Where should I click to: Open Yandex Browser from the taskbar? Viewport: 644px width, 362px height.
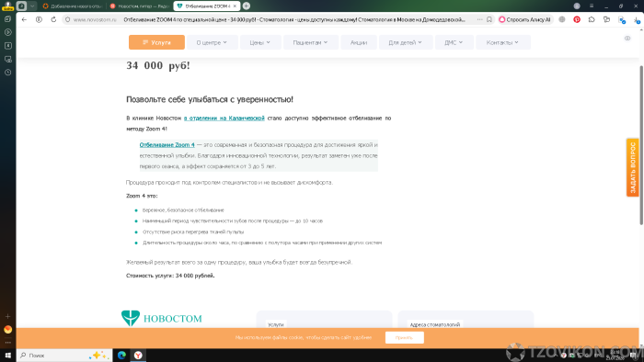(x=138, y=355)
